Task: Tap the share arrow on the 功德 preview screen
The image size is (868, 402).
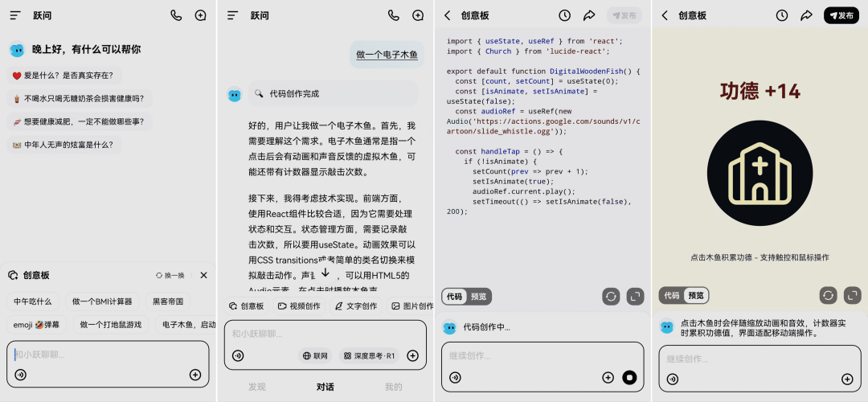Action: click(807, 15)
